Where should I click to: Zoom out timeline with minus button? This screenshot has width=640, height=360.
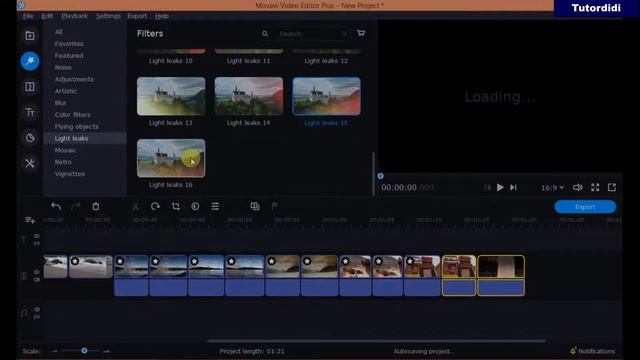point(55,351)
